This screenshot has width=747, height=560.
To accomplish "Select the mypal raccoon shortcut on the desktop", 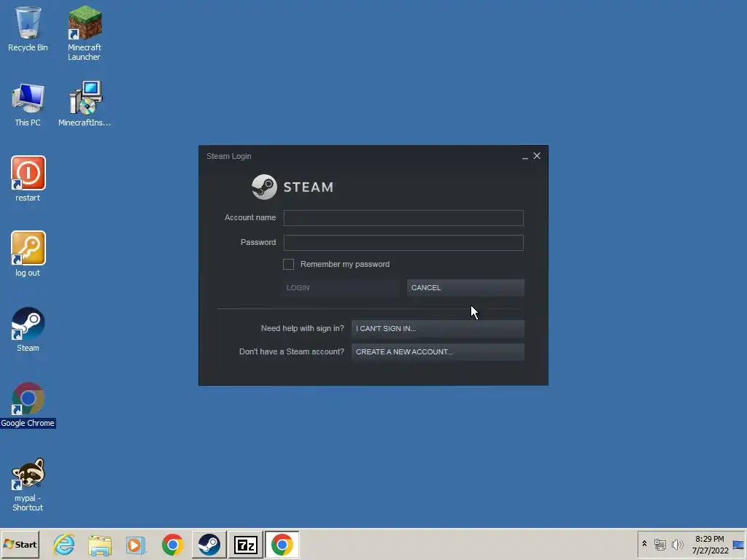I will [28, 484].
